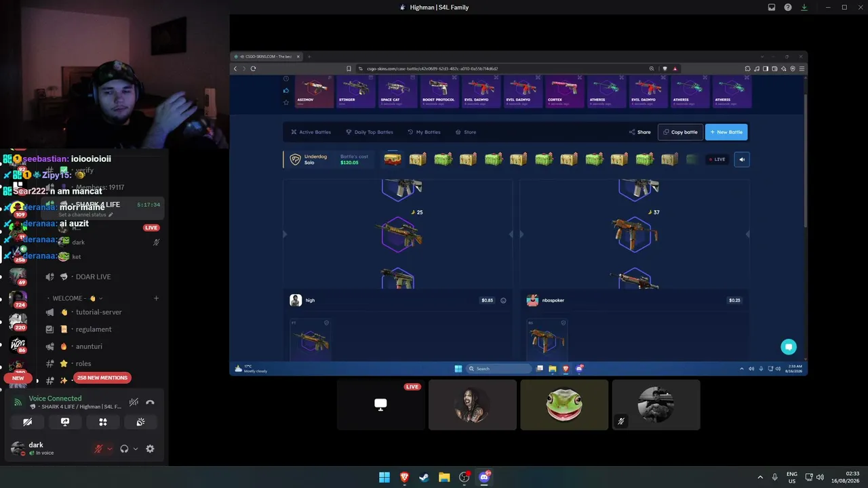Click Daily Top Battles tab in the stream
The image size is (868, 488).
tap(370, 132)
